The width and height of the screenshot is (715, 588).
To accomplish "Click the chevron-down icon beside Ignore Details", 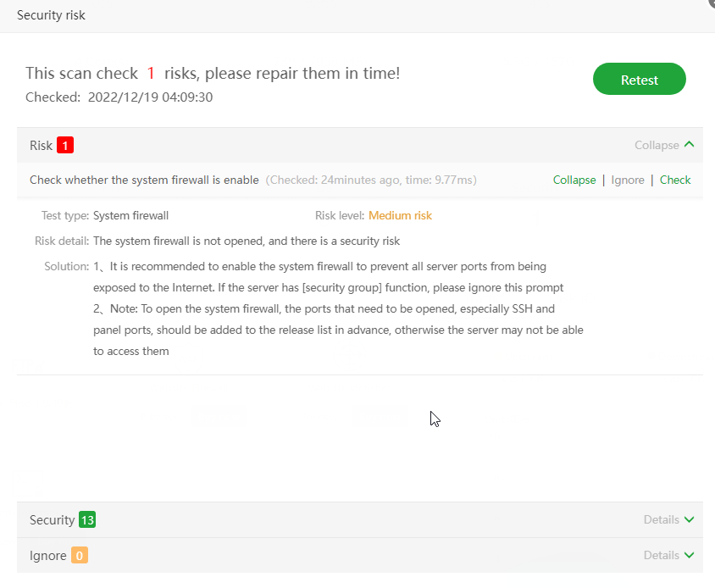I will coord(689,556).
